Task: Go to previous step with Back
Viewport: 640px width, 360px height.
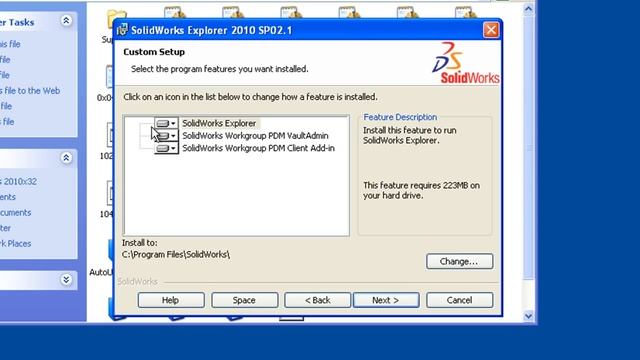Action: coord(318,300)
